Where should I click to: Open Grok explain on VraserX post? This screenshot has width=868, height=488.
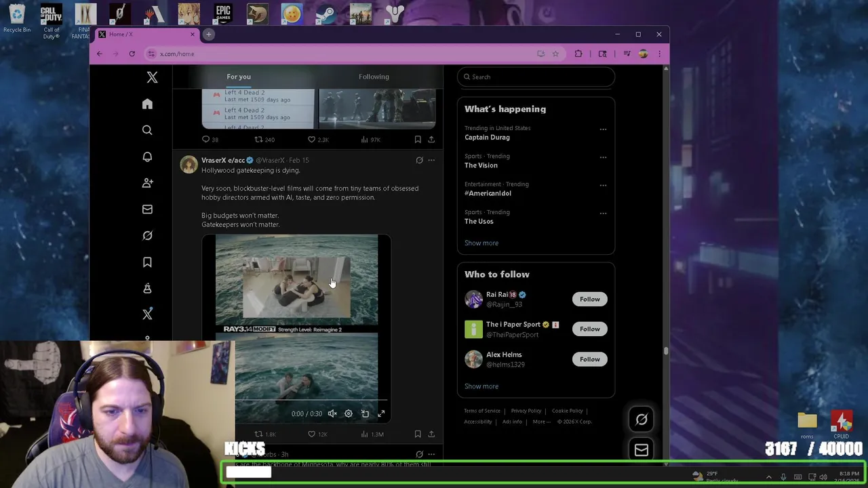click(419, 161)
